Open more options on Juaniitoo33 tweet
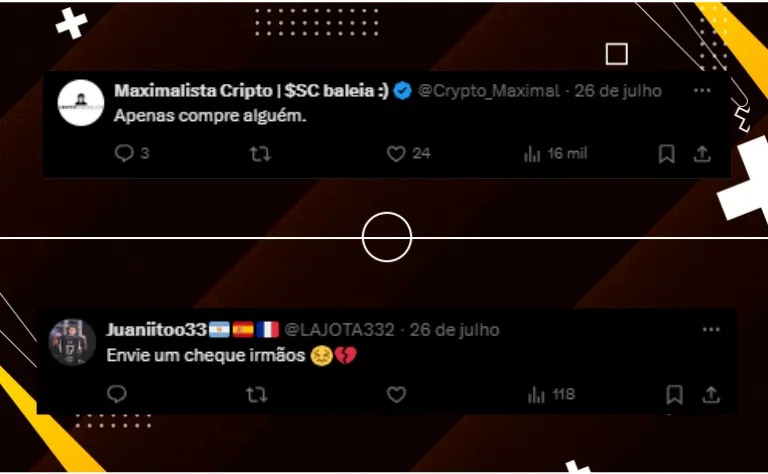 (711, 330)
